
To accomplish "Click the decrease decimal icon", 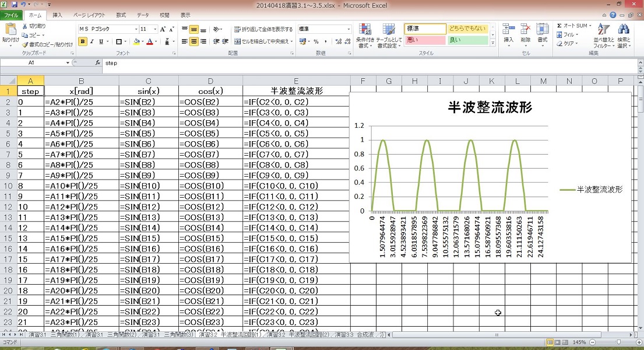I will [x=348, y=41].
